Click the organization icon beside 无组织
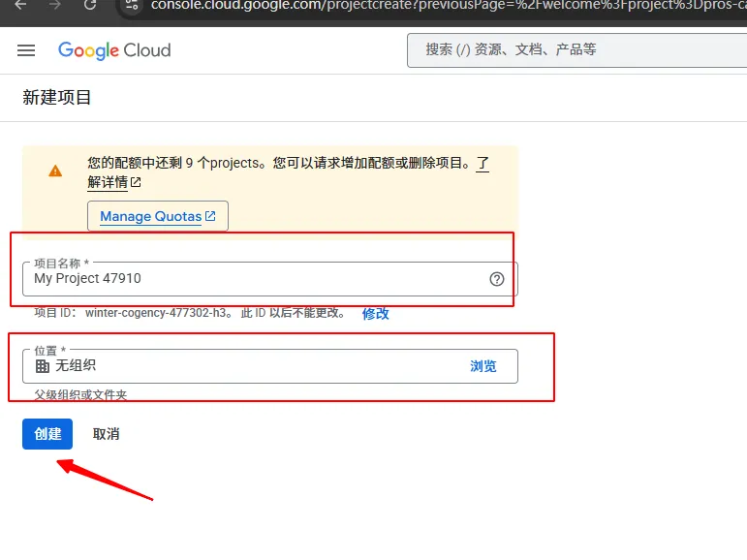 (x=42, y=366)
